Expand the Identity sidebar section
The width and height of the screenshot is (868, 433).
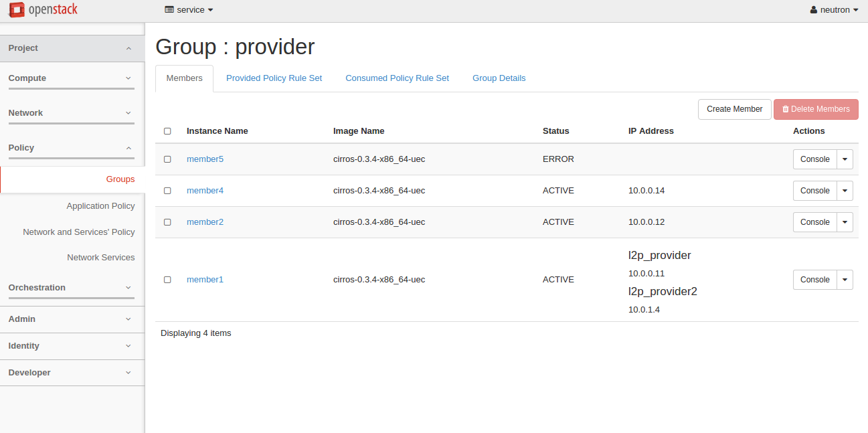point(72,346)
